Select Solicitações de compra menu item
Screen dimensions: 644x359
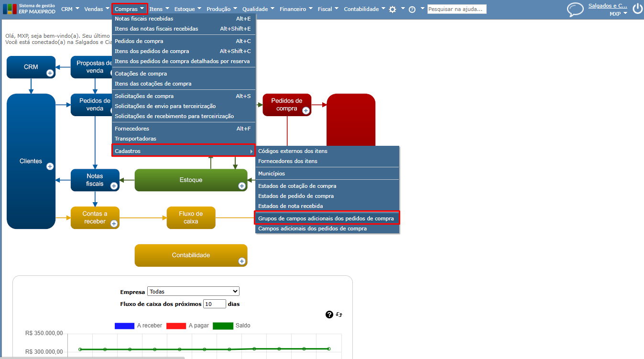coord(184,96)
